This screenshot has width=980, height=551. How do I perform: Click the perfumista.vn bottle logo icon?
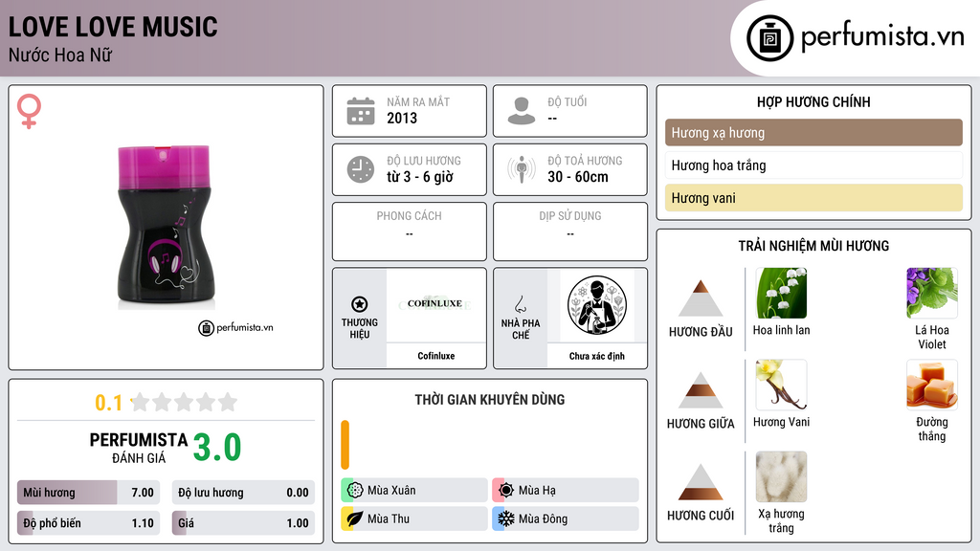tap(769, 38)
